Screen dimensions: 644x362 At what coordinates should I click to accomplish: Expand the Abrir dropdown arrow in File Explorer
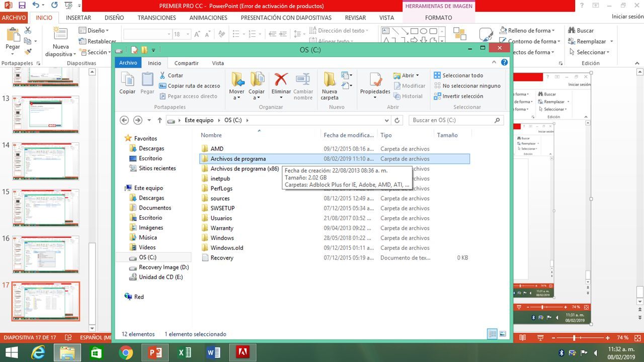pyautogui.click(x=417, y=76)
